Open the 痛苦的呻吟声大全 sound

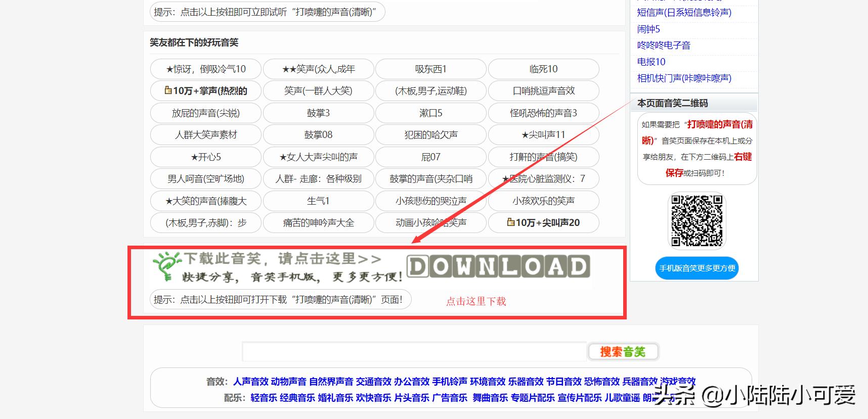tap(319, 223)
